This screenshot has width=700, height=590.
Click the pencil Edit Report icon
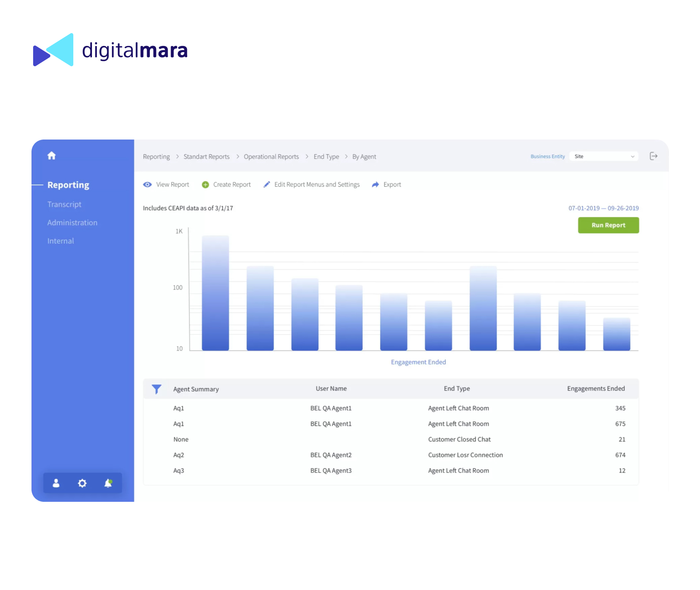(x=267, y=185)
